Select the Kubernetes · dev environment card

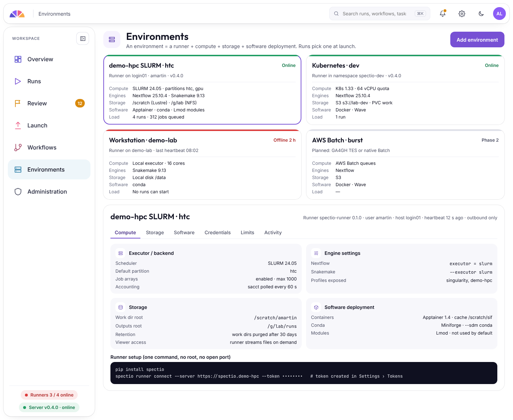[405, 90]
